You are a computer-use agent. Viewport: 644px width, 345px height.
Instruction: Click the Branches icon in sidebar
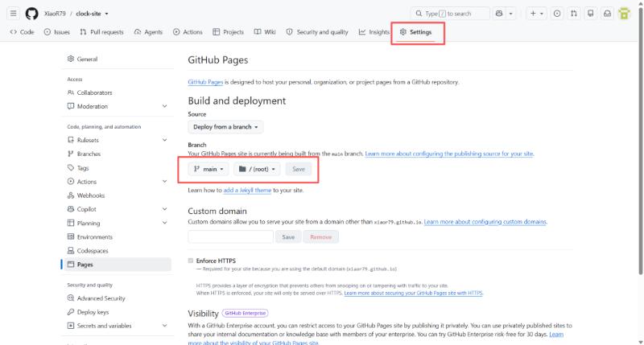71,154
